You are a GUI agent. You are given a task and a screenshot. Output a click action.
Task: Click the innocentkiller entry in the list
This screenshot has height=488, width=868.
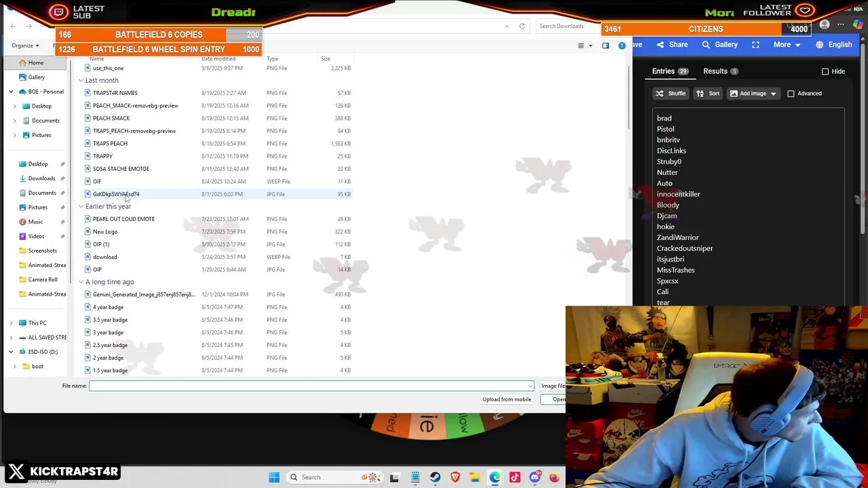pos(678,194)
